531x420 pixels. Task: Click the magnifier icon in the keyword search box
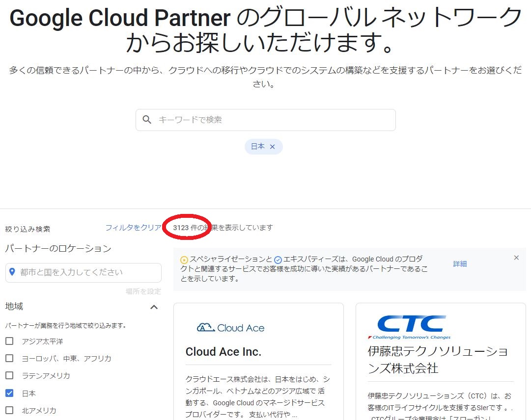pos(147,119)
